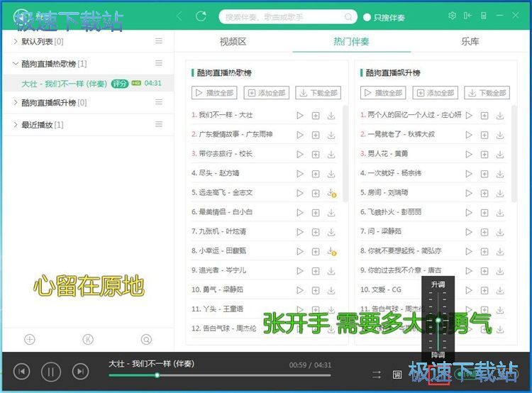Add 带你去旅行 - 校长 to playlist
This screenshot has height=393, width=532.
tap(316, 153)
